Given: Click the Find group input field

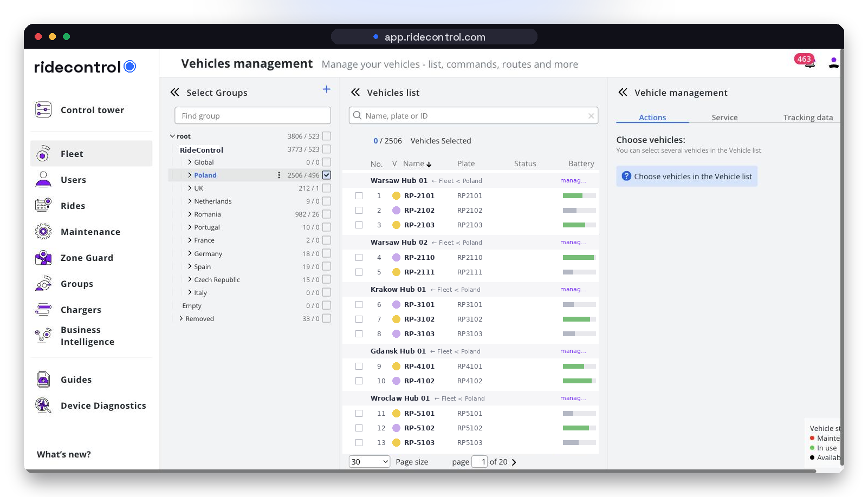Looking at the screenshot, I should click(252, 115).
